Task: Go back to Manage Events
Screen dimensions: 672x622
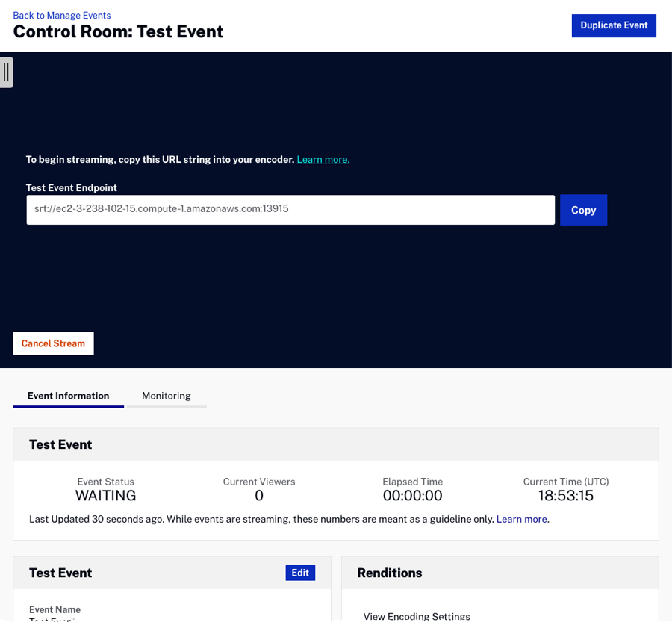Action: pyautogui.click(x=61, y=15)
